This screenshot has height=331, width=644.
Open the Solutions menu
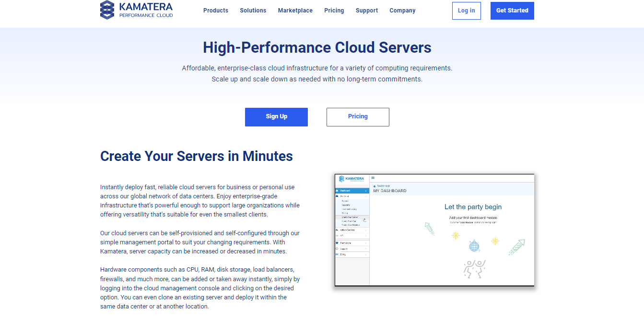(x=253, y=11)
